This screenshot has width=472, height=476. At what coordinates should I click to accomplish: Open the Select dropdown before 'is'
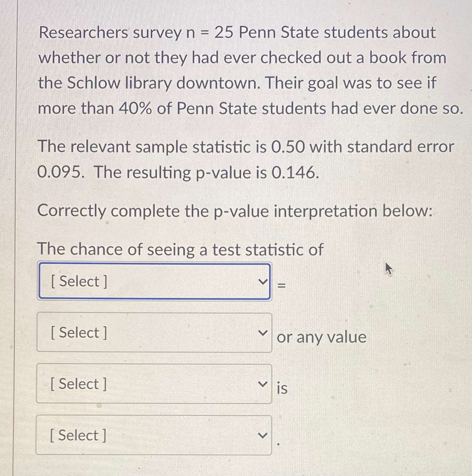click(154, 384)
